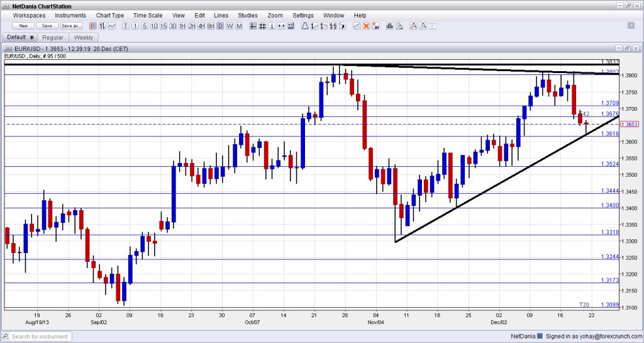Image resolution: width=644 pixels, height=343 pixels.
Task: Open the Window menu
Action: pyautogui.click(x=333, y=15)
